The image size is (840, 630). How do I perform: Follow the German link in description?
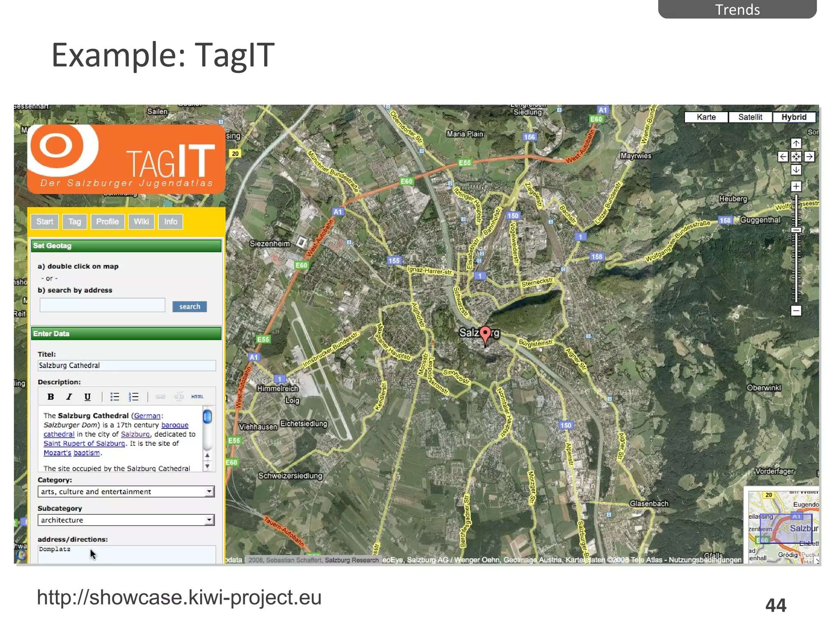coord(147,415)
